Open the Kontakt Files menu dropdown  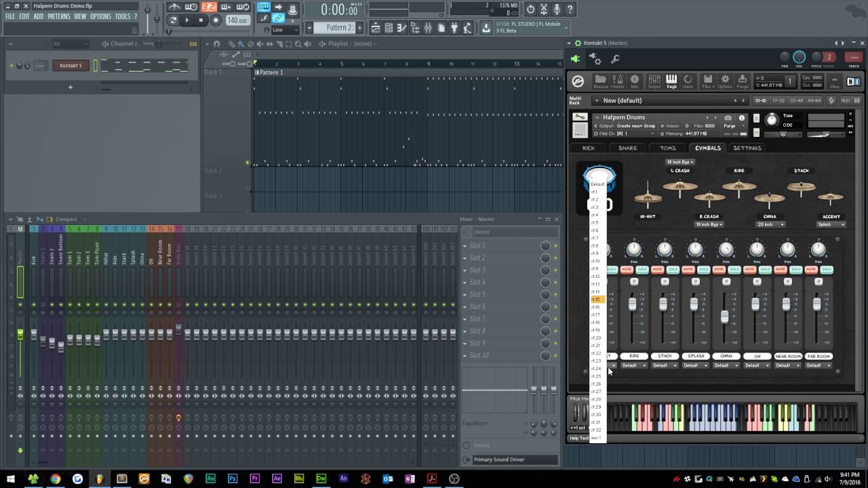(707, 81)
